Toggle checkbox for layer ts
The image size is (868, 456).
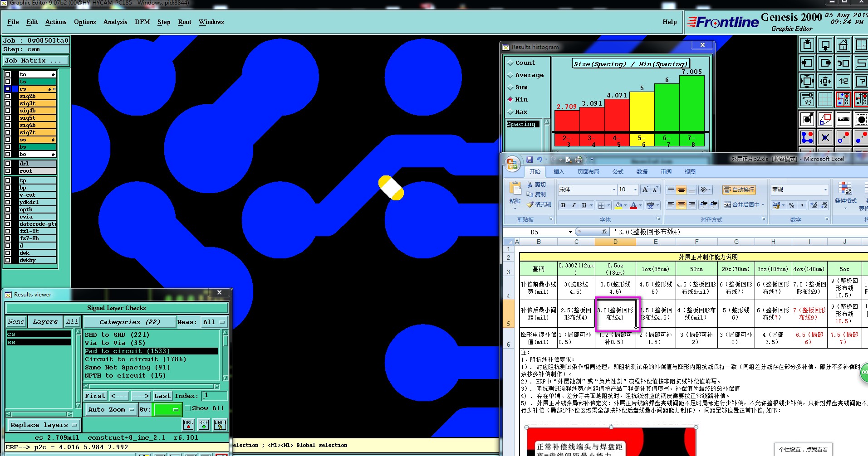8,82
